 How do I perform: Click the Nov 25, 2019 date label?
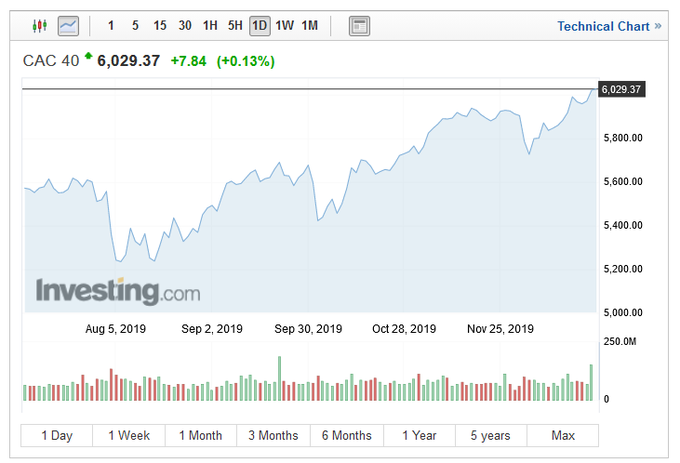(500, 329)
